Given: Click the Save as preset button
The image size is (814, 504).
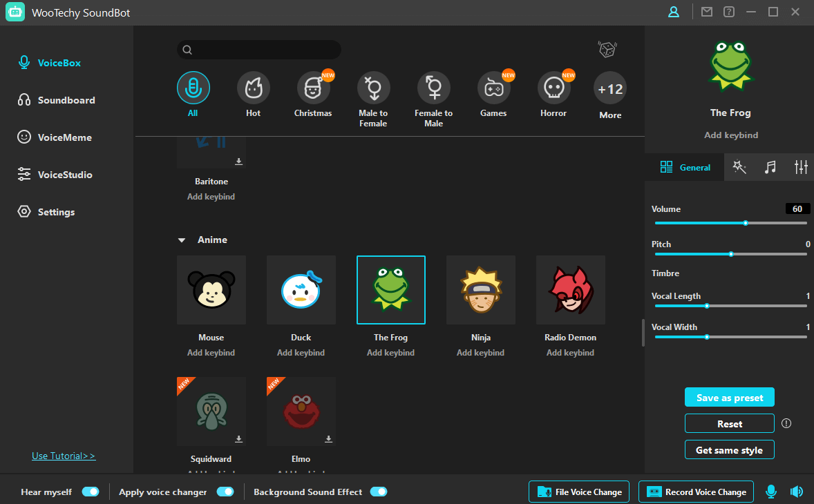Looking at the screenshot, I should [729, 398].
